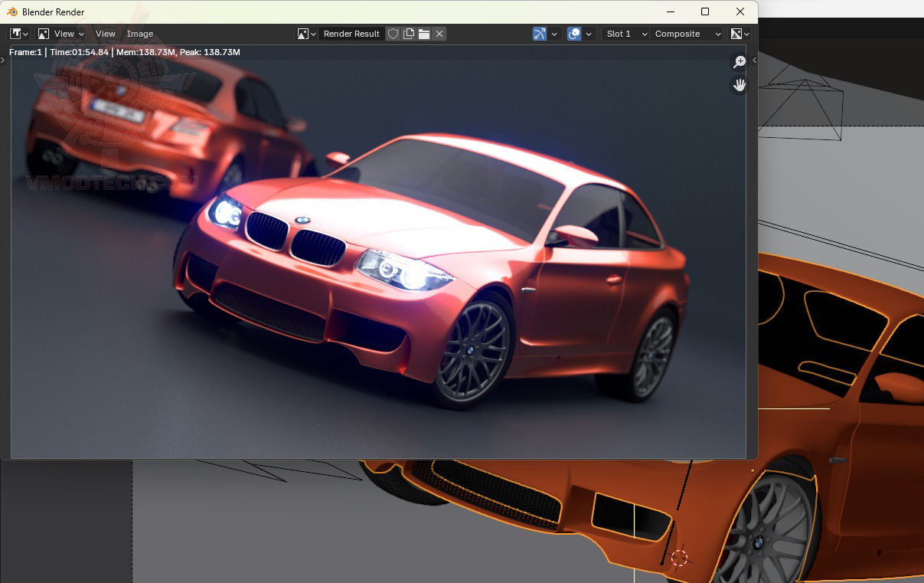This screenshot has width=924, height=583.
Task: Expand the right sidebar region arrow
Action: tap(754, 60)
